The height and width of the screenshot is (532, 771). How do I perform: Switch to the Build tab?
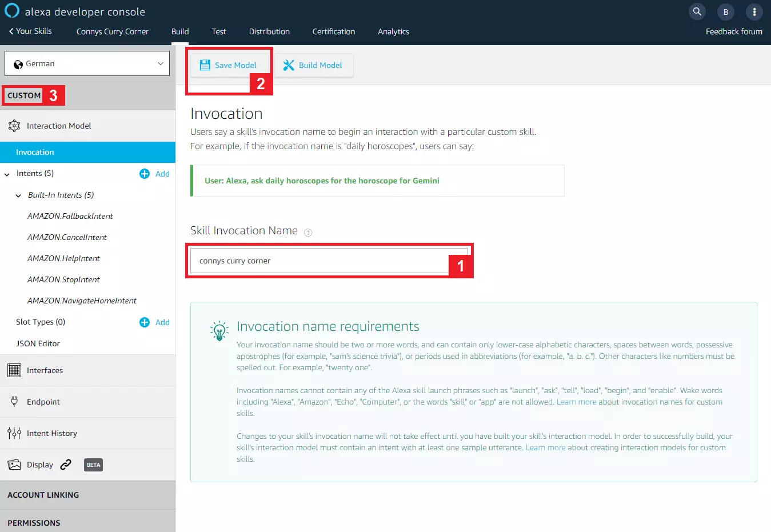click(180, 31)
